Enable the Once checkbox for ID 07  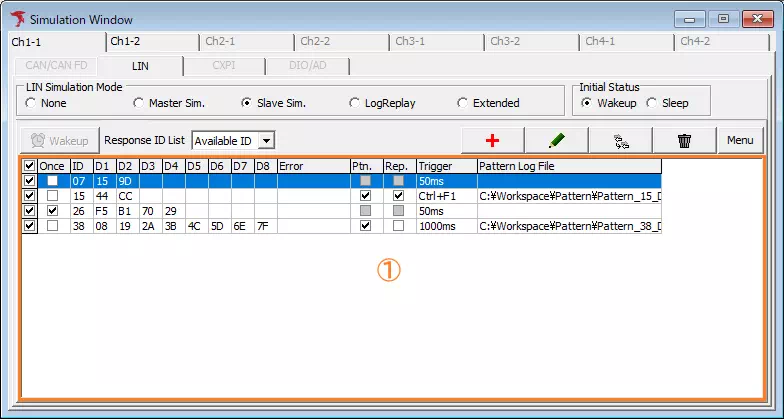52,181
